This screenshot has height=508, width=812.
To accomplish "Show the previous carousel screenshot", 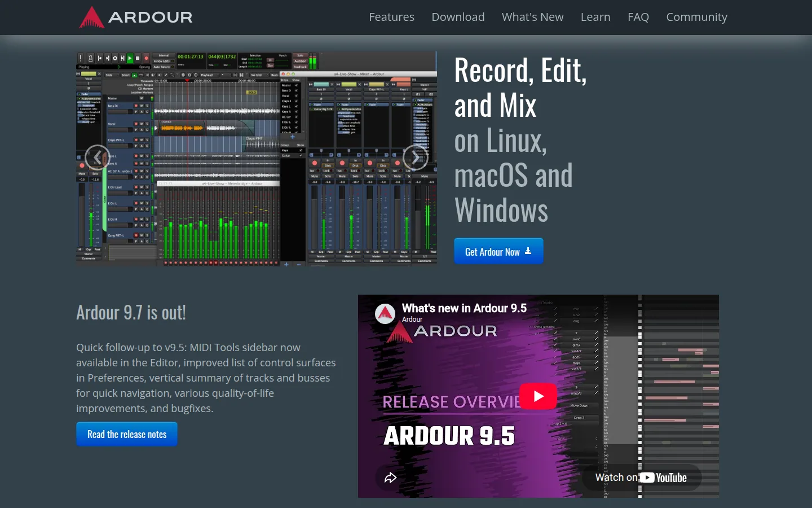I will click(98, 157).
